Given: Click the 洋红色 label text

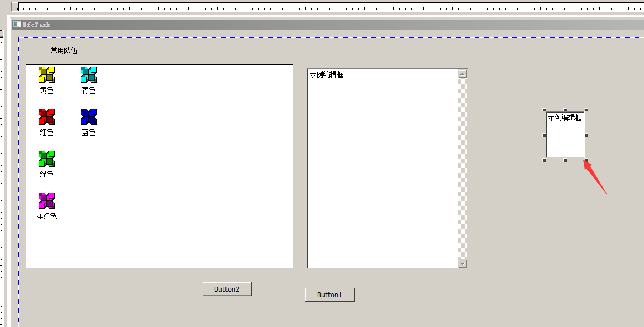Looking at the screenshot, I should coord(47,216).
